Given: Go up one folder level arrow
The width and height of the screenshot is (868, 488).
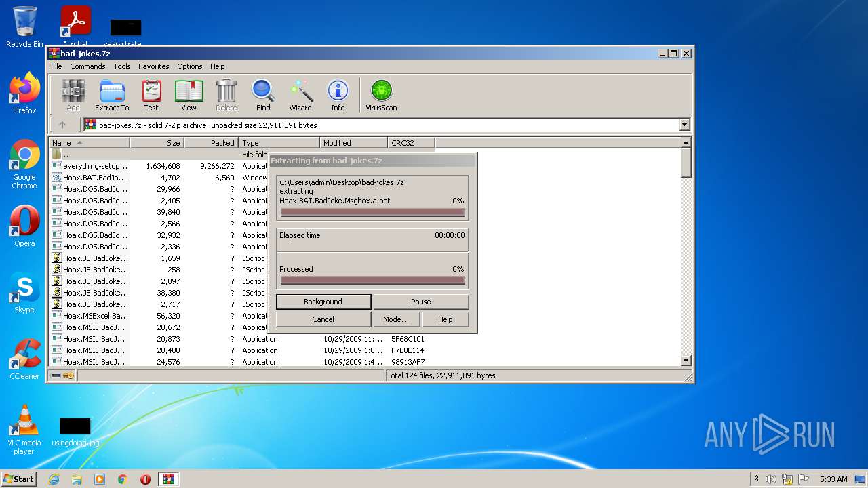Looking at the screenshot, I should pyautogui.click(x=62, y=125).
